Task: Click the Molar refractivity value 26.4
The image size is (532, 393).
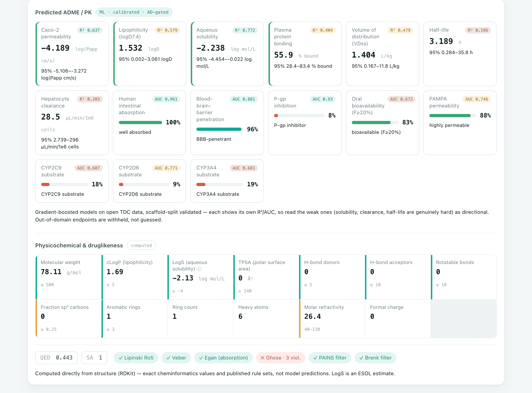Action: (312, 317)
